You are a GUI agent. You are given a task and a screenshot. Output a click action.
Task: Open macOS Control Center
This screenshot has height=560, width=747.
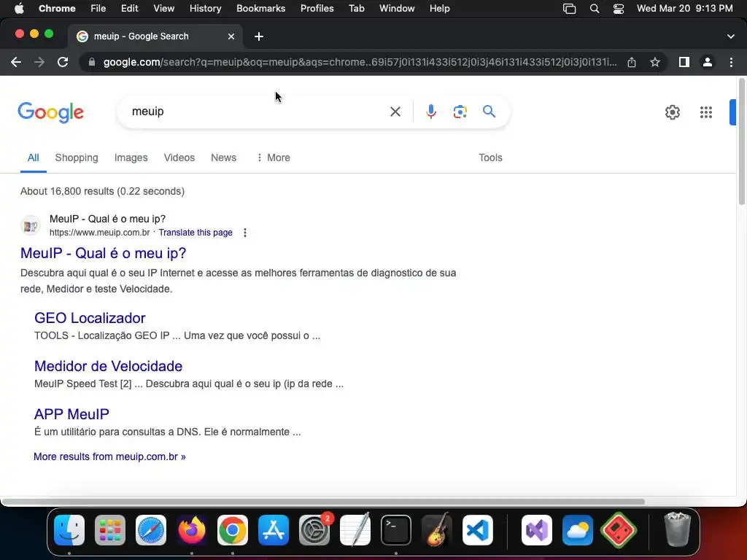619,9
